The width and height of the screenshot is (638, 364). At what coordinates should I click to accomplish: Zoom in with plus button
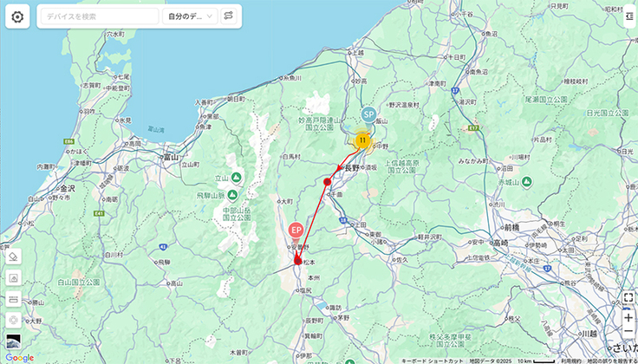(x=628, y=317)
